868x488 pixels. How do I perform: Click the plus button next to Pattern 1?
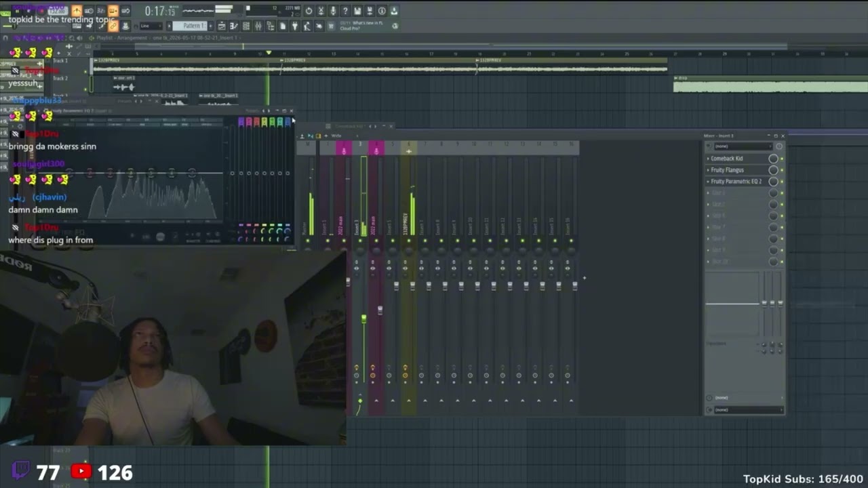pos(210,26)
